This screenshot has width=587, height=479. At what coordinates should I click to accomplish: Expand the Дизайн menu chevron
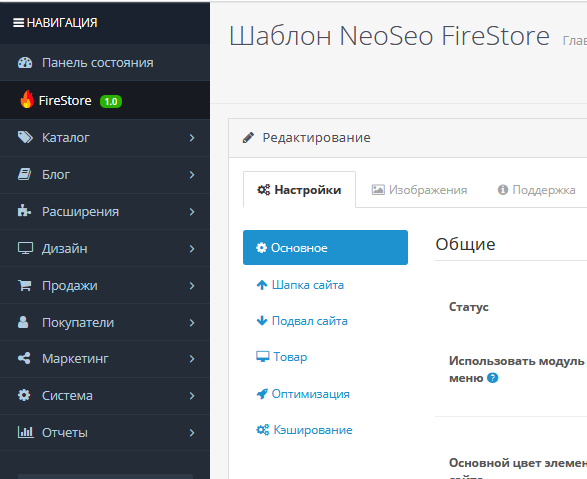192,249
